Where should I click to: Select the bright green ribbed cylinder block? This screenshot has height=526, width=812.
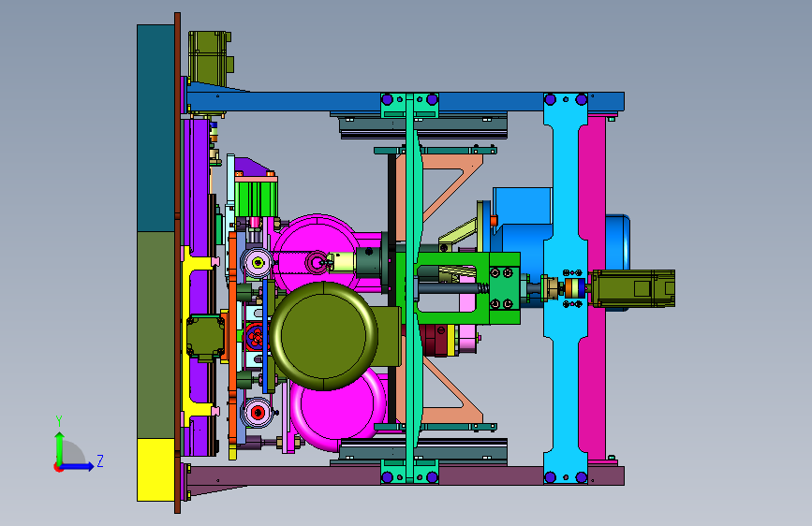(256, 198)
